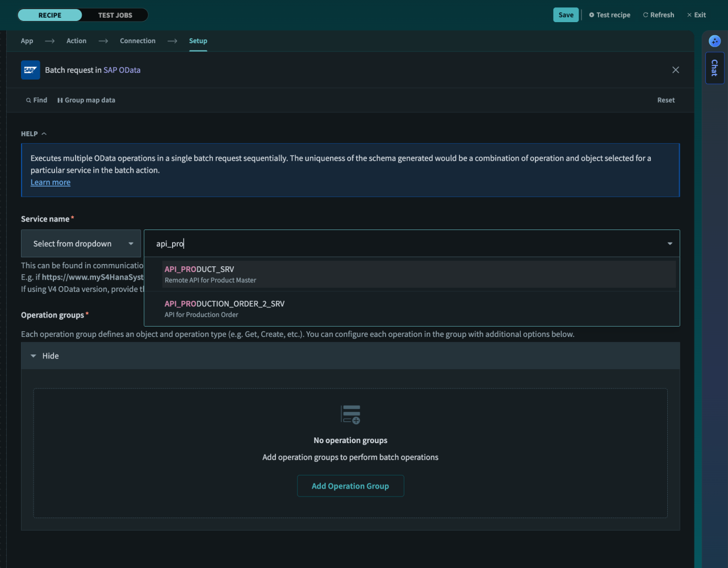
Task: Switch to the TEST JOBS toggle
Action: pos(115,15)
